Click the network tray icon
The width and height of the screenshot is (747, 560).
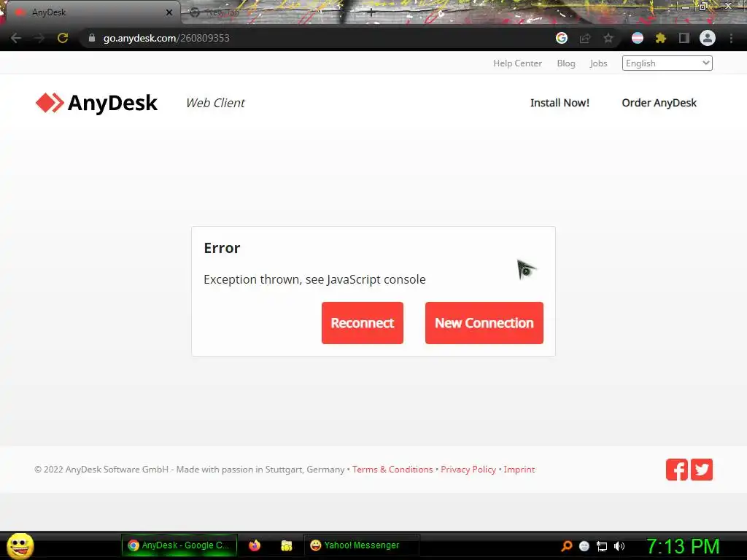[x=602, y=546]
